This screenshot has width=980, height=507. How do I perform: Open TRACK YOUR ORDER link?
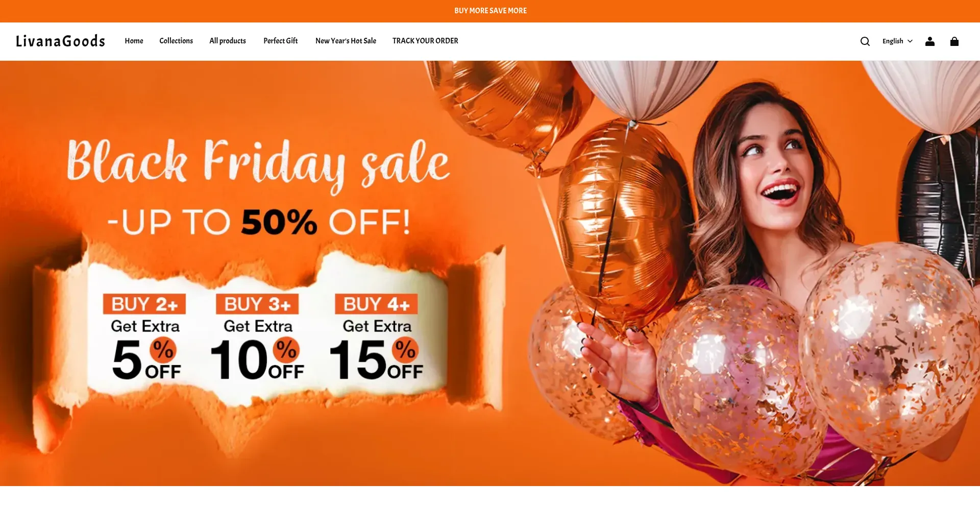pyautogui.click(x=425, y=41)
